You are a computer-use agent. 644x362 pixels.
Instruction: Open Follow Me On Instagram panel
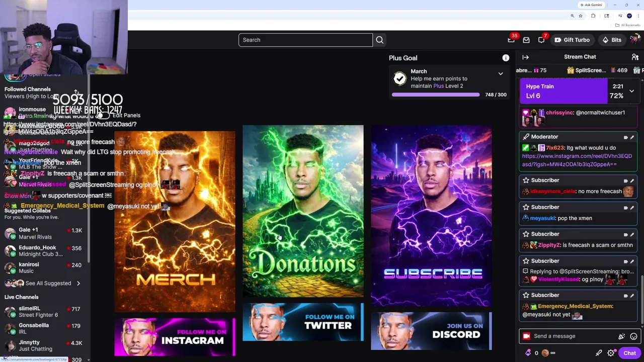point(175,337)
